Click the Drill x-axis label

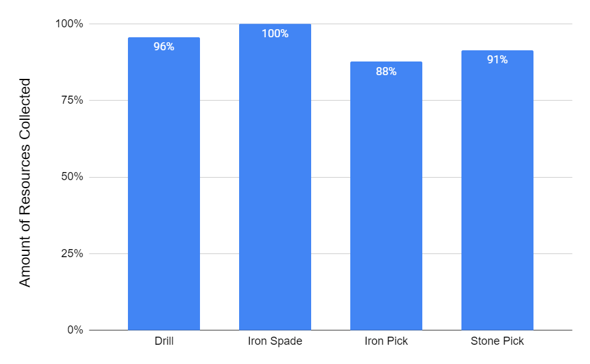pyautogui.click(x=164, y=341)
